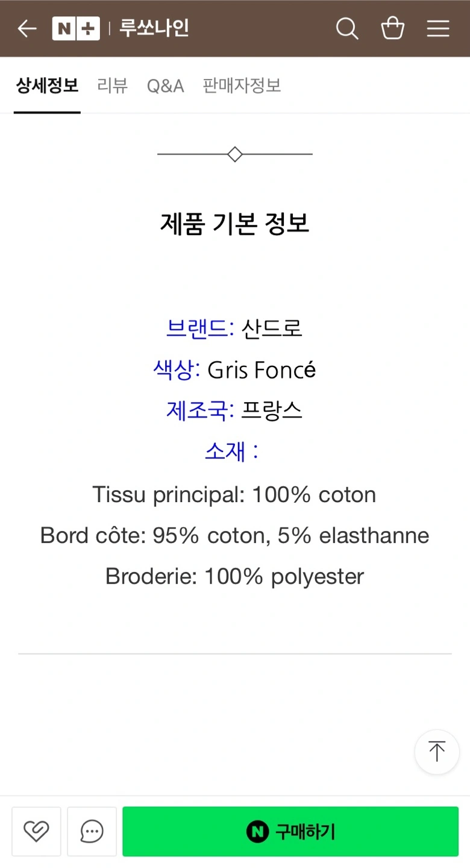Tap the scroll-to-top arrow button
470x868 pixels.
[x=437, y=752]
